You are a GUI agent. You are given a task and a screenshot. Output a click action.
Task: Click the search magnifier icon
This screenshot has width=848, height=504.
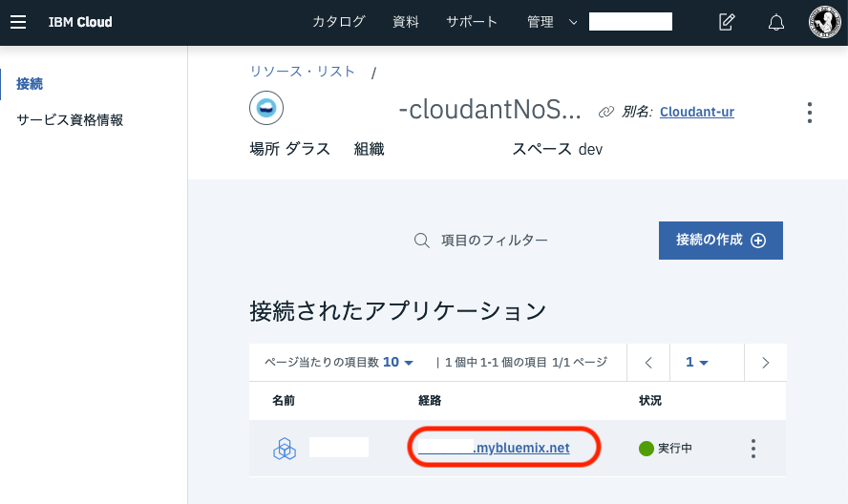pos(421,241)
